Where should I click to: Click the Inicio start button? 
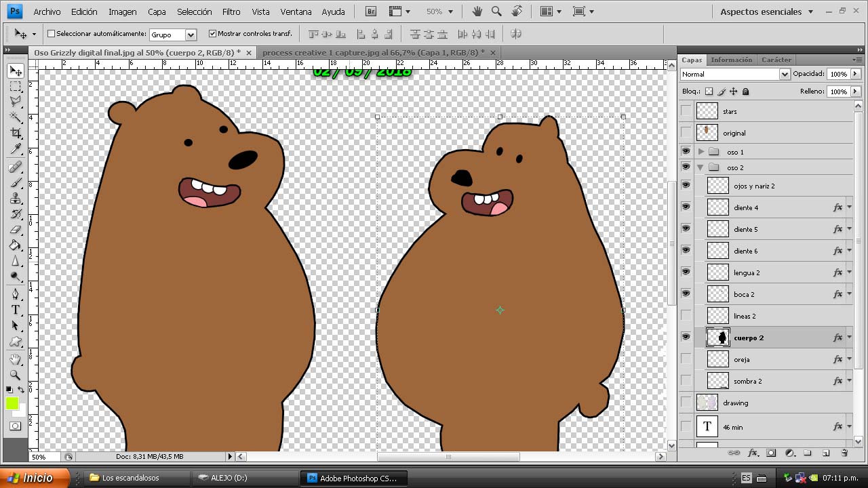[34, 478]
